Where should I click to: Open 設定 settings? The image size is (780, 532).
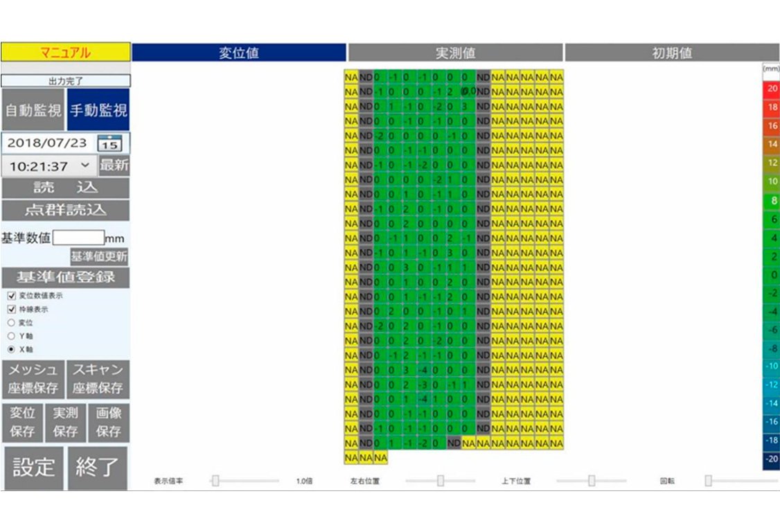33,468
